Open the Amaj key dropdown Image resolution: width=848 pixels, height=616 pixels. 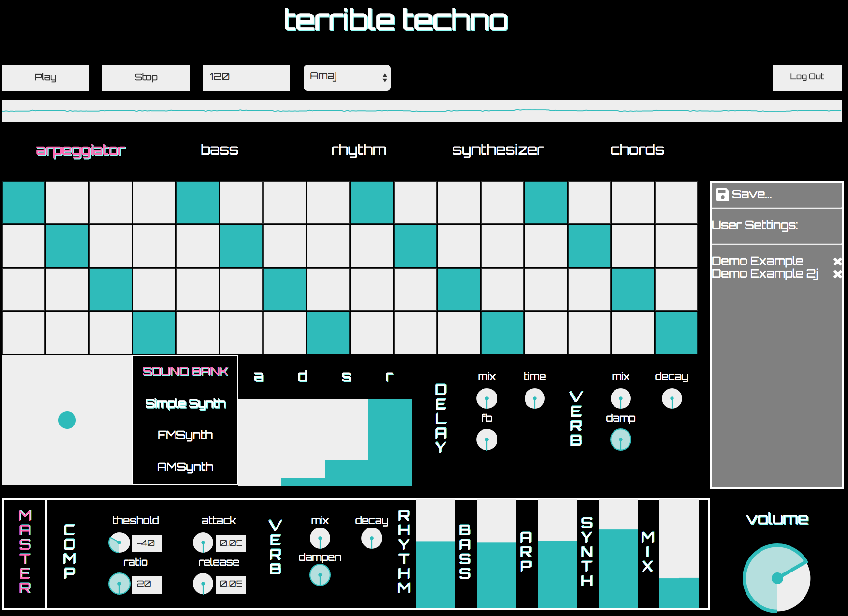(x=347, y=77)
